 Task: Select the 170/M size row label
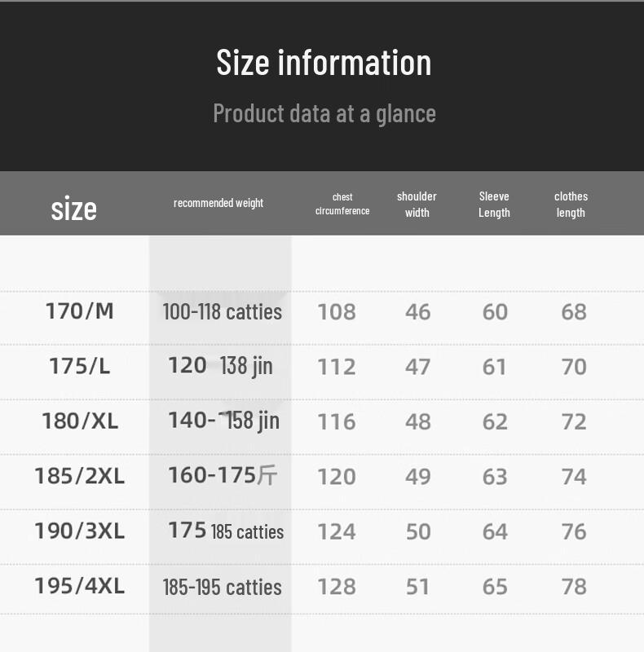[x=80, y=311]
